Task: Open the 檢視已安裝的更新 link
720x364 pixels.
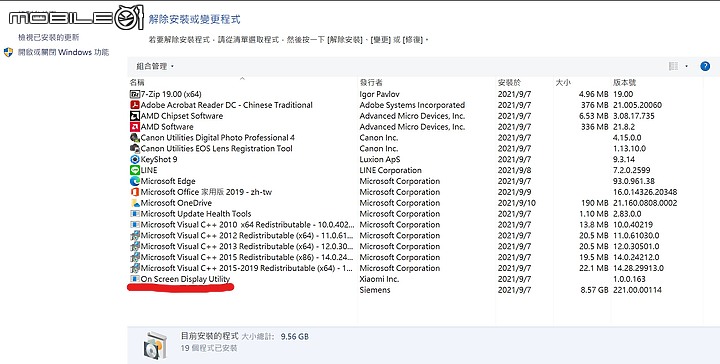Action: [x=49, y=38]
